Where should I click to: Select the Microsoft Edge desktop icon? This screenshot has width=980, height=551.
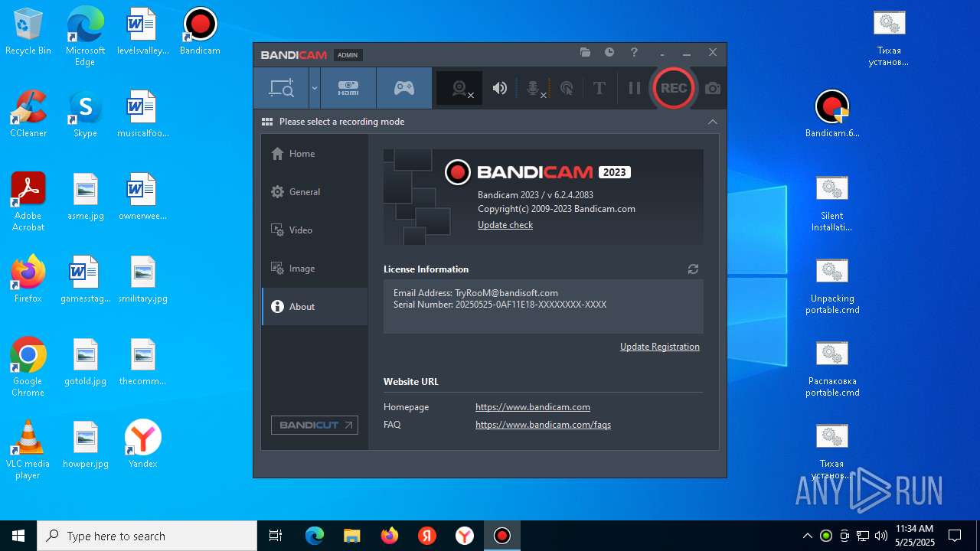click(85, 37)
